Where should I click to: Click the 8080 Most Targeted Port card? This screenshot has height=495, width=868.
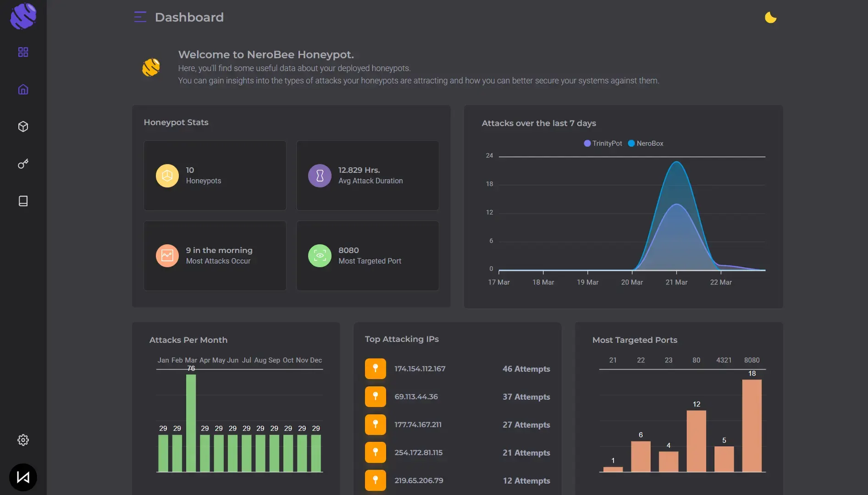pos(368,256)
